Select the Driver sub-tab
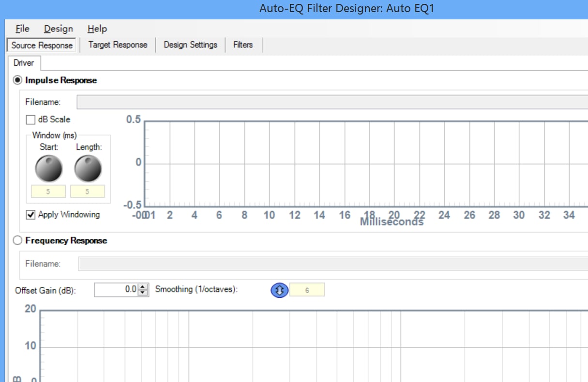This screenshot has width=588, height=382. coord(24,63)
